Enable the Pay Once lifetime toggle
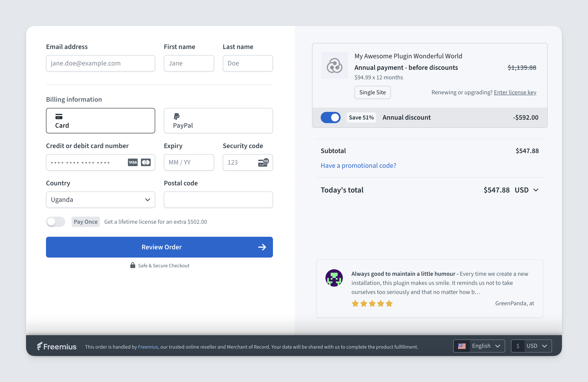 click(56, 222)
